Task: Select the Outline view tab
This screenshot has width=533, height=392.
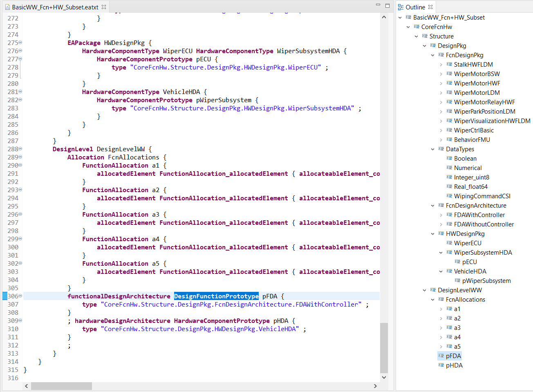Action: [415, 7]
